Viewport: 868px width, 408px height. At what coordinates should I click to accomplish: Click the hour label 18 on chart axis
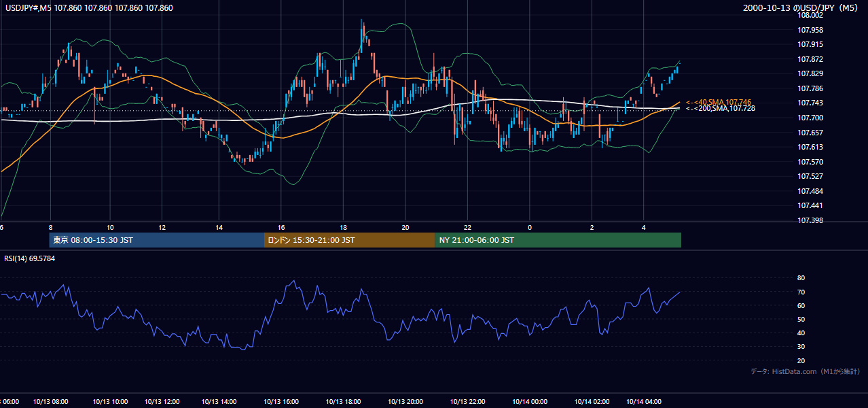[x=343, y=227]
